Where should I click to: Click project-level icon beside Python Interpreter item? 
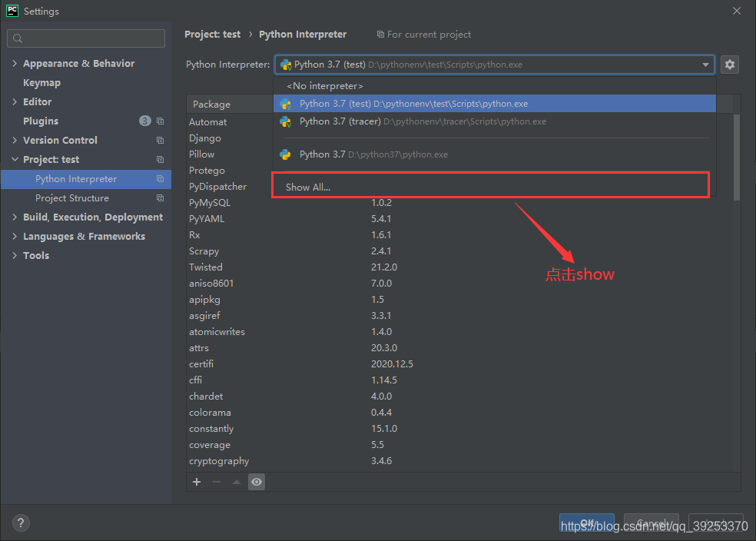tap(160, 179)
